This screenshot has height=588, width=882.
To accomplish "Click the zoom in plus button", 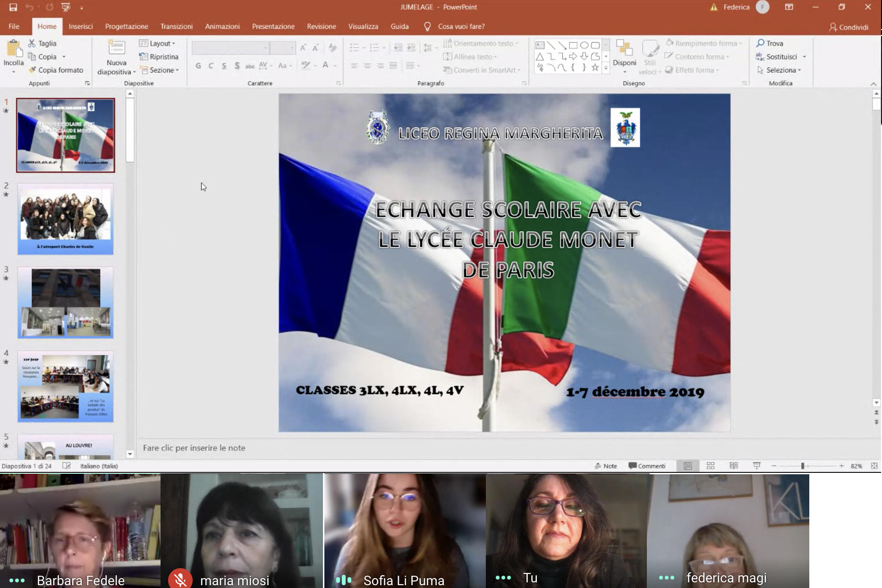I will pyautogui.click(x=841, y=466).
